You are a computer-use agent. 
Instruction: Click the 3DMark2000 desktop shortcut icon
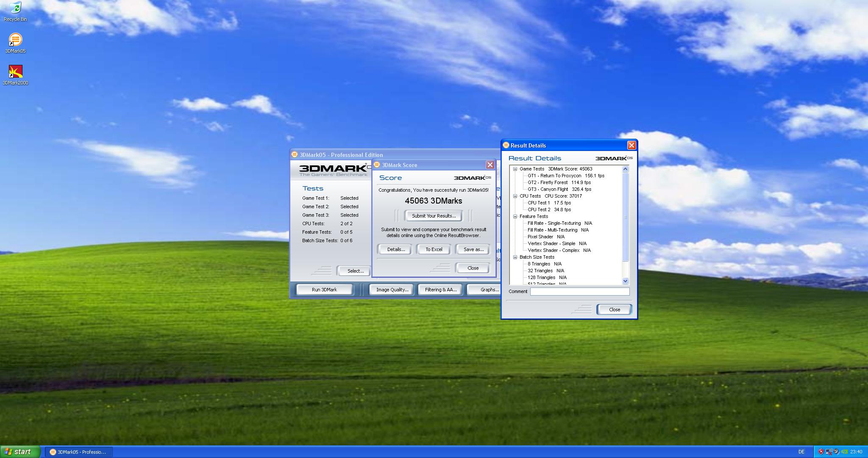point(15,72)
